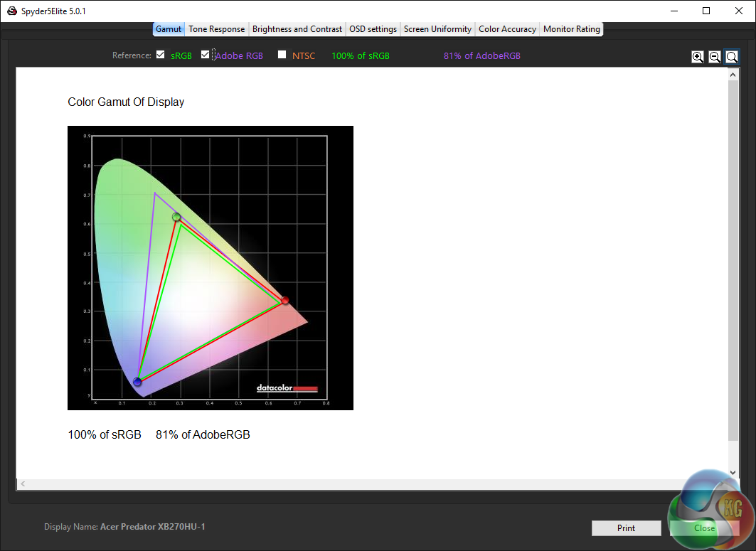Open the Color Accuracy tab

(507, 29)
